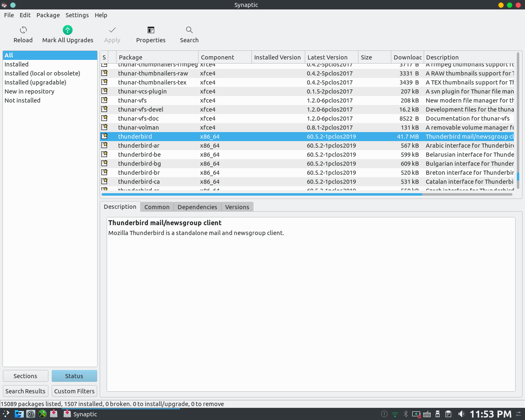Click the package list vertical scrollbar thumb

pyautogui.click(x=518, y=176)
